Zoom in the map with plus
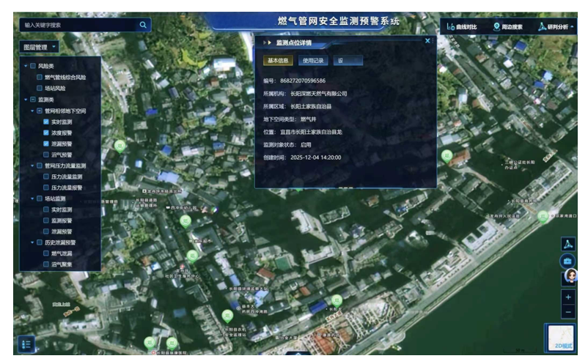The image size is (588, 364). point(568,297)
